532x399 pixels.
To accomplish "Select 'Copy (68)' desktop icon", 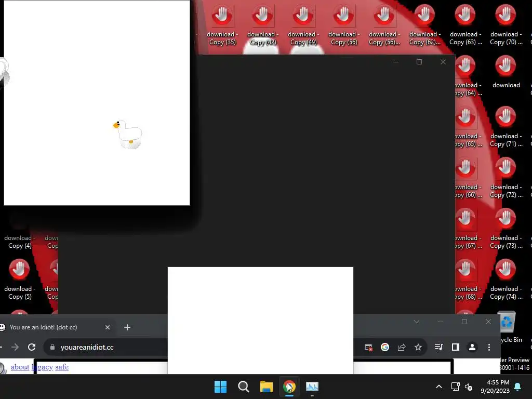I will pos(469,280).
